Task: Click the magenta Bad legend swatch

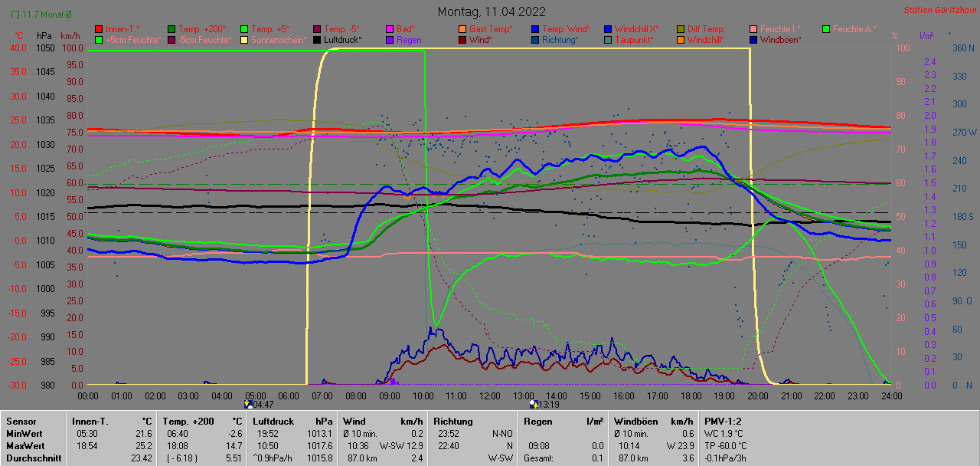Action: coord(390,28)
